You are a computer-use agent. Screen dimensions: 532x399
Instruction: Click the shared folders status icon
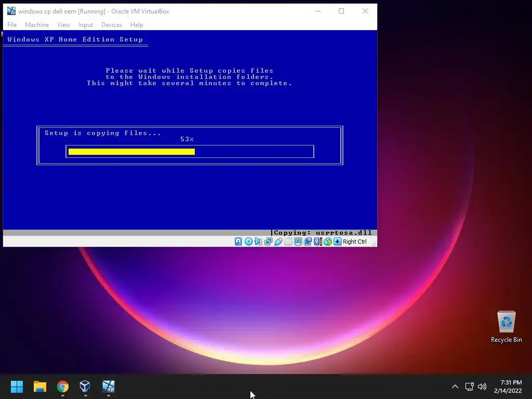click(288, 241)
